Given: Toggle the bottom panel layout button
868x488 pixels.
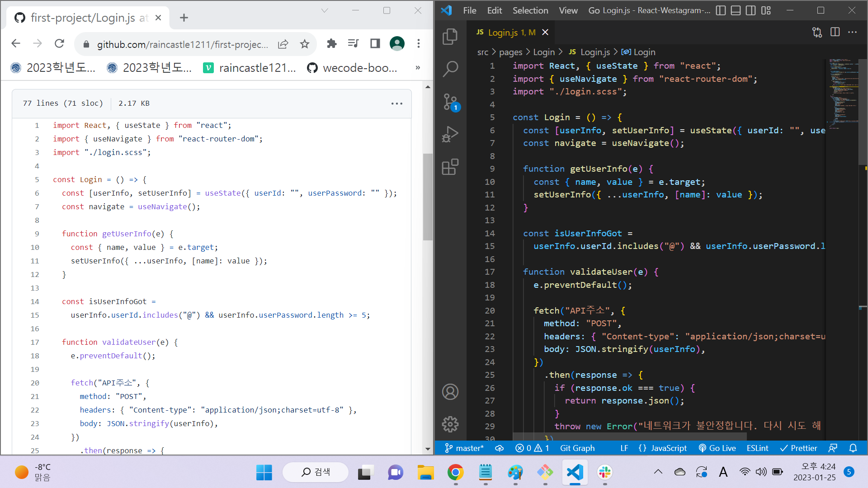Looking at the screenshot, I should (736, 10).
